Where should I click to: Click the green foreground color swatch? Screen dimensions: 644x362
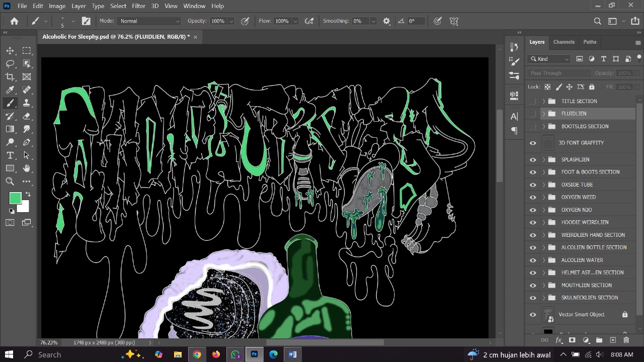[15, 198]
